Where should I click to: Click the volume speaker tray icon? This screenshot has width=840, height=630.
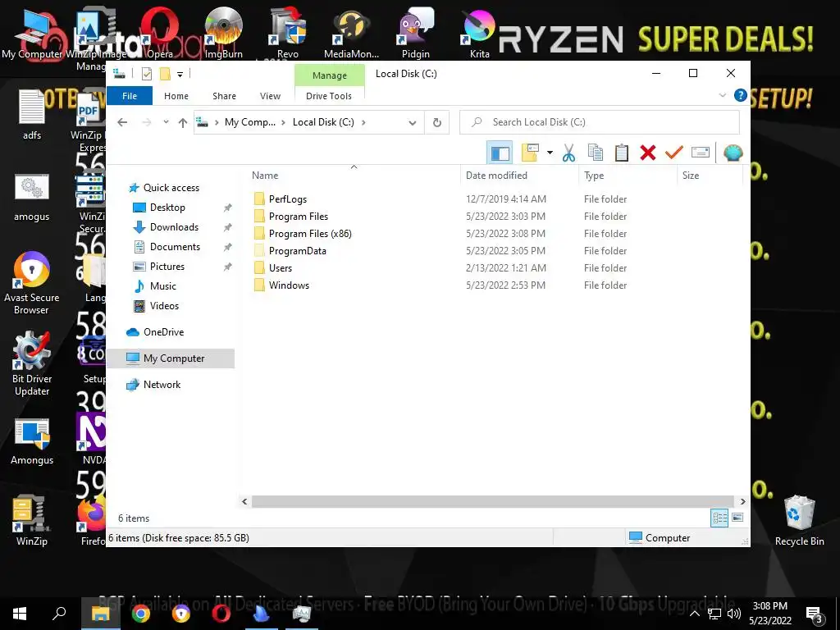(734, 614)
